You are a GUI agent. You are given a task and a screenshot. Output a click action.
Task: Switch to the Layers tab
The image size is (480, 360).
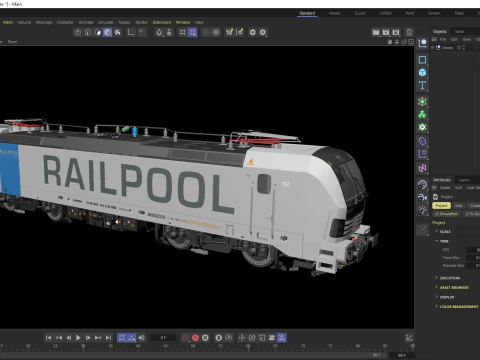[x=464, y=180]
